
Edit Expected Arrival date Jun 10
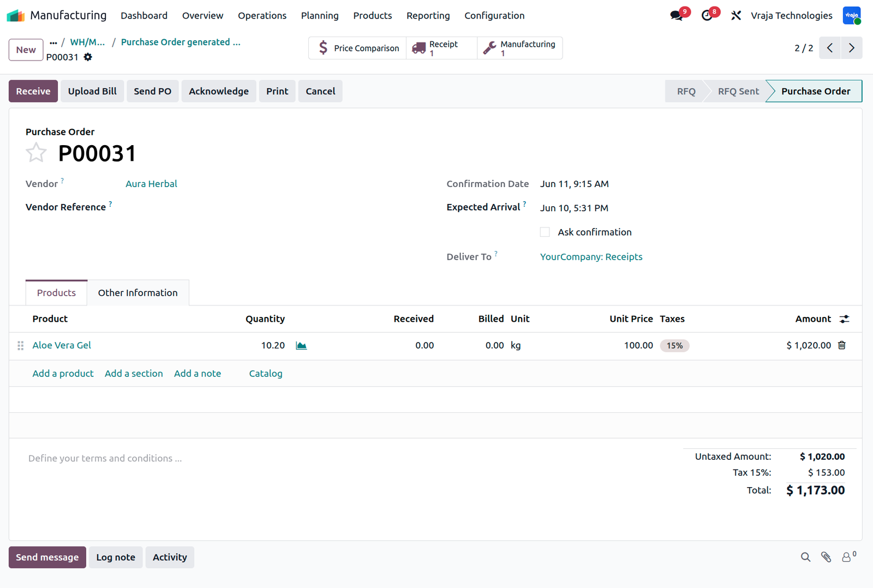click(574, 208)
